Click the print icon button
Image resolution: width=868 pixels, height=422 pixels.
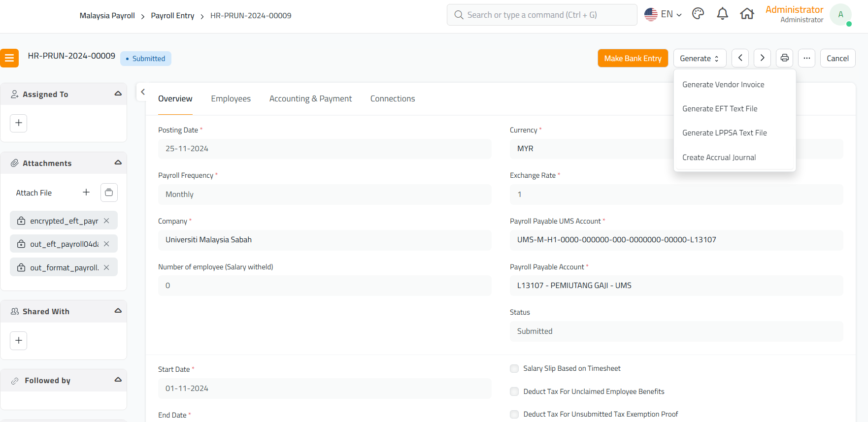784,58
